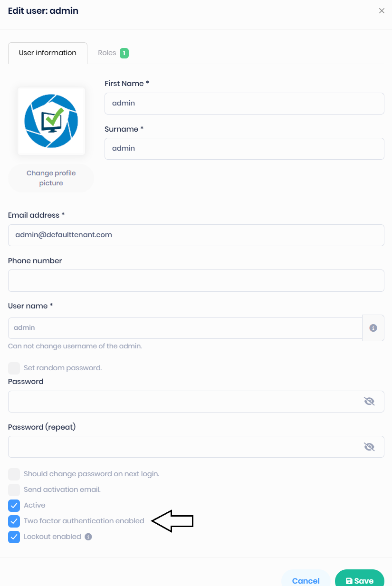Click the profile picture thumbnail
The width and height of the screenshot is (392, 586).
[51, 121]
